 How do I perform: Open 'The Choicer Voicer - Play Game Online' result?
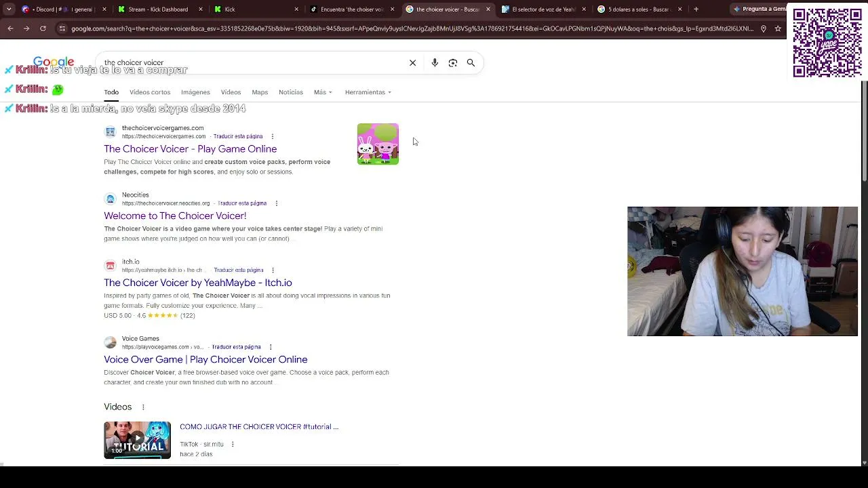(x=190, y=149)
